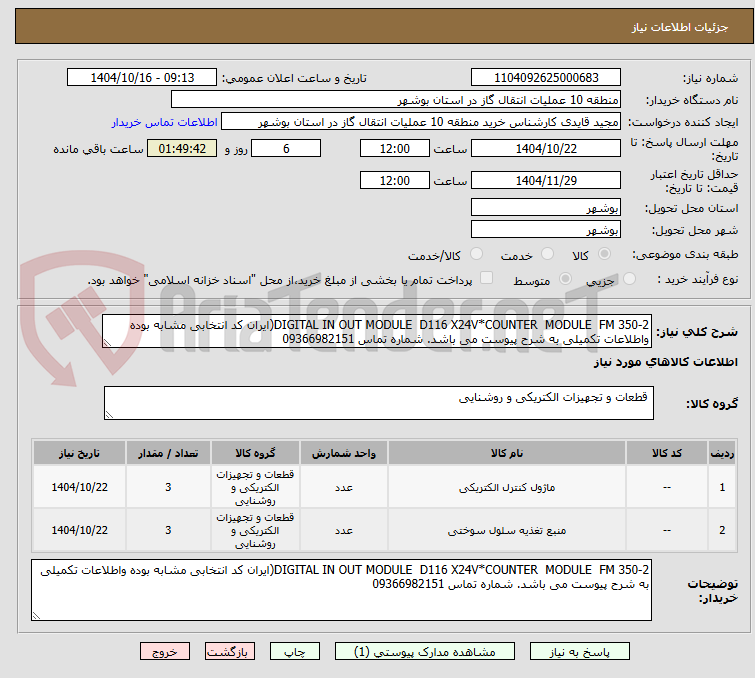Click the چاپ print button

click(295, 652)
